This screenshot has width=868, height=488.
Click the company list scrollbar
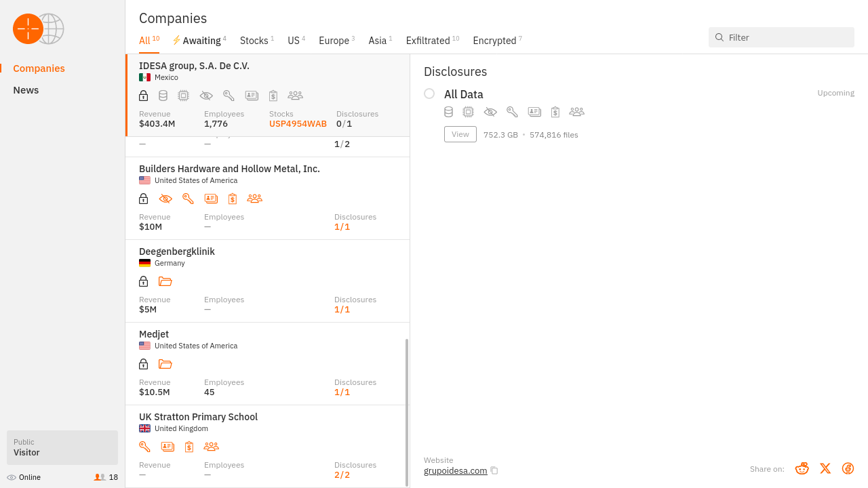[407, 412]
